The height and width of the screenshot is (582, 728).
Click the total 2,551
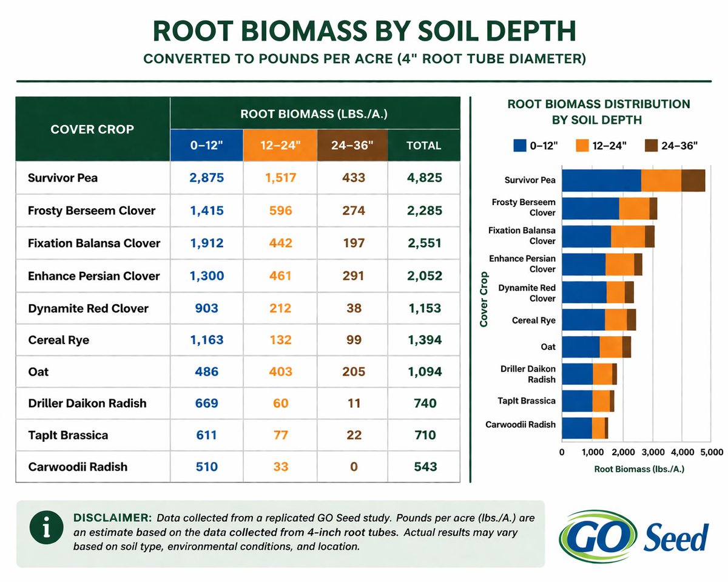coord(424,243)
